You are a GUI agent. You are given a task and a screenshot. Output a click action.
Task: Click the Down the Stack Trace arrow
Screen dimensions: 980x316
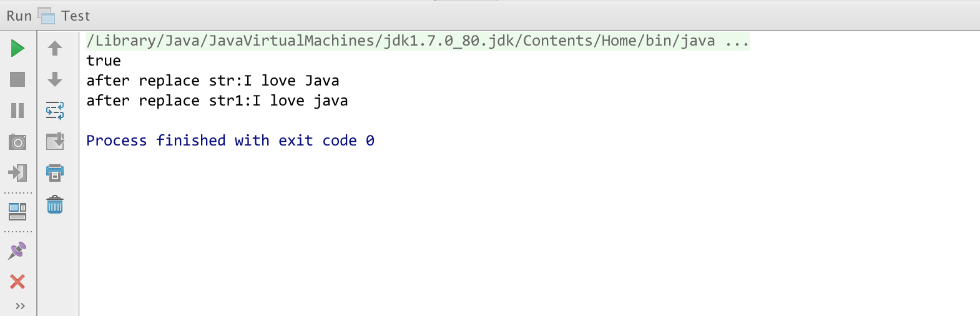(55, 79)
